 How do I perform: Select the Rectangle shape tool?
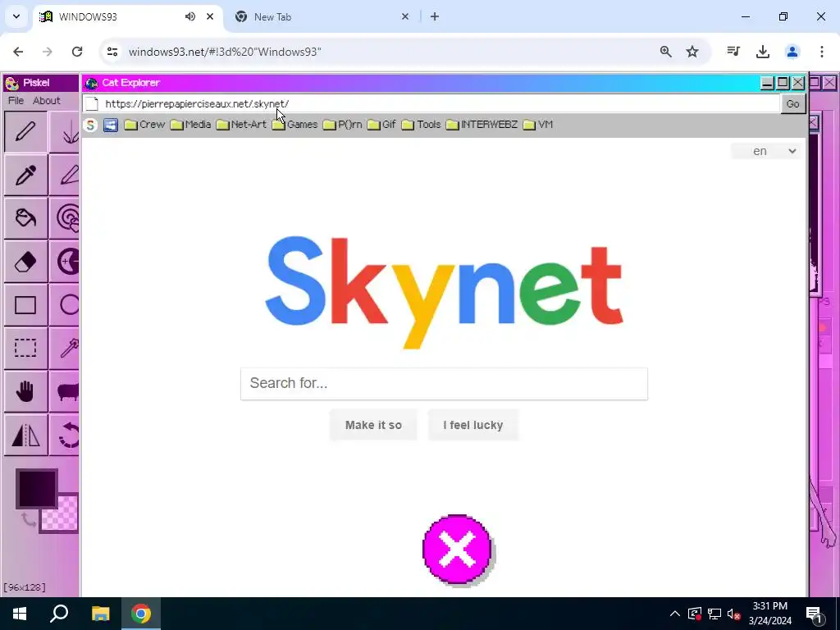tap(25, 305)
